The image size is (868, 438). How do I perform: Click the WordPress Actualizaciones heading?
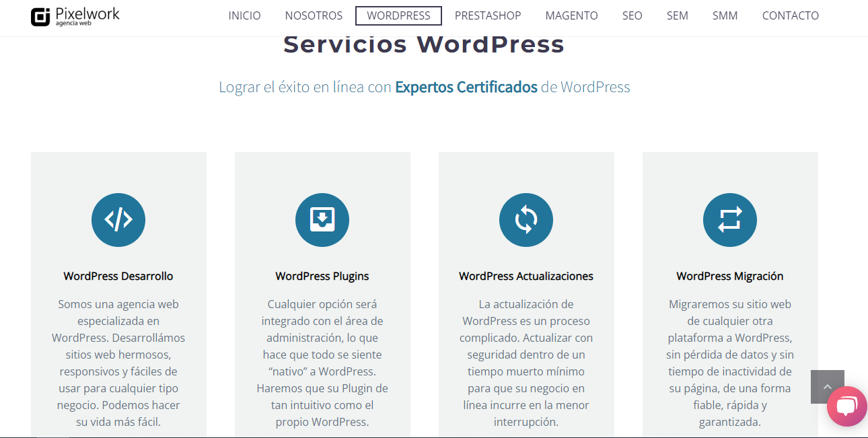point(526,276)
